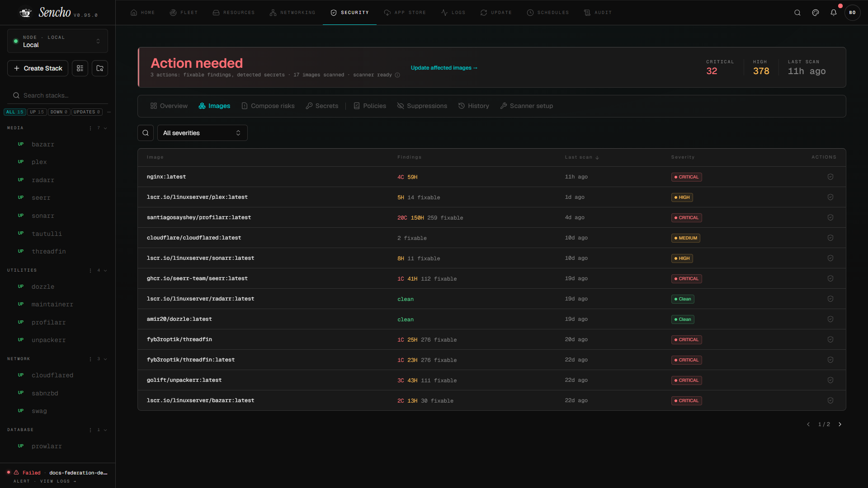The image size is (868, 488).
Task: Open the Media group options menu
Action: click(90, 128)
